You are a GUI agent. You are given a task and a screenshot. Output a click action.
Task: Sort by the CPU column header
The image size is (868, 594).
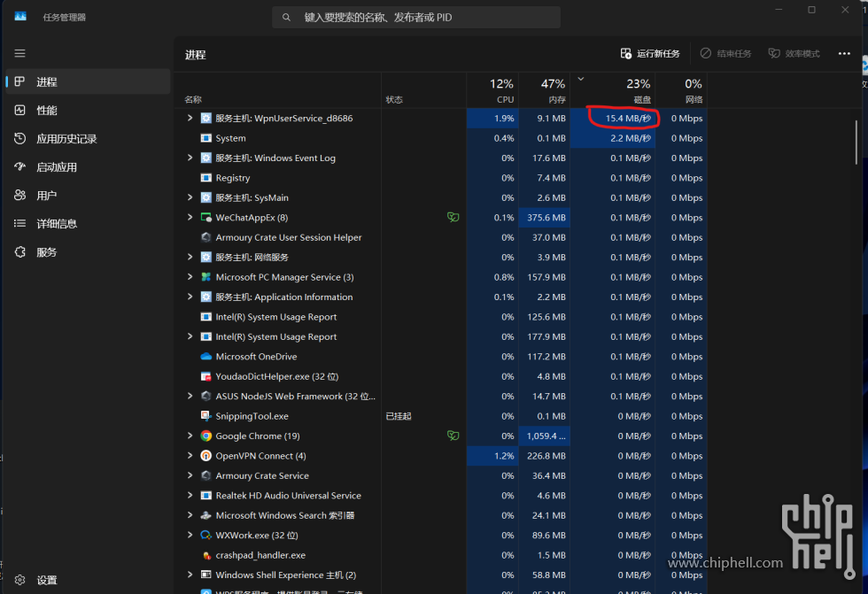tap(492, 90)
